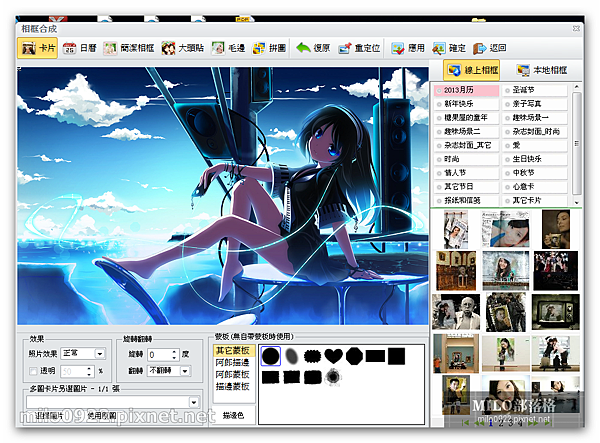
Task: Choose the 其它节日 frame category
Action: (x=466, y=187)
